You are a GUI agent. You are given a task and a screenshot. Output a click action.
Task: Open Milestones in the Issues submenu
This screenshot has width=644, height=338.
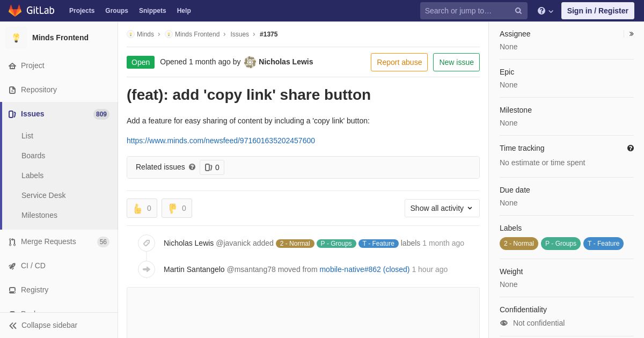(x=39, y=215)
